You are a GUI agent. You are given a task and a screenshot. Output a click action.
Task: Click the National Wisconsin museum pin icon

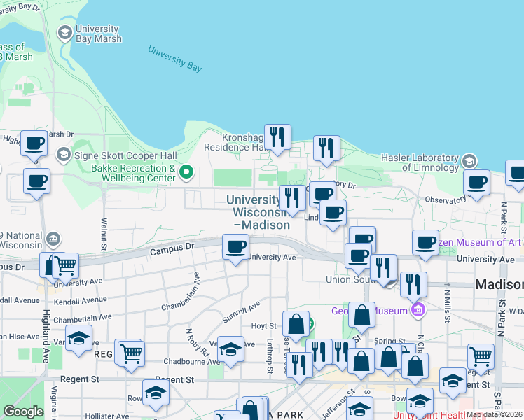tap(53, 239)
